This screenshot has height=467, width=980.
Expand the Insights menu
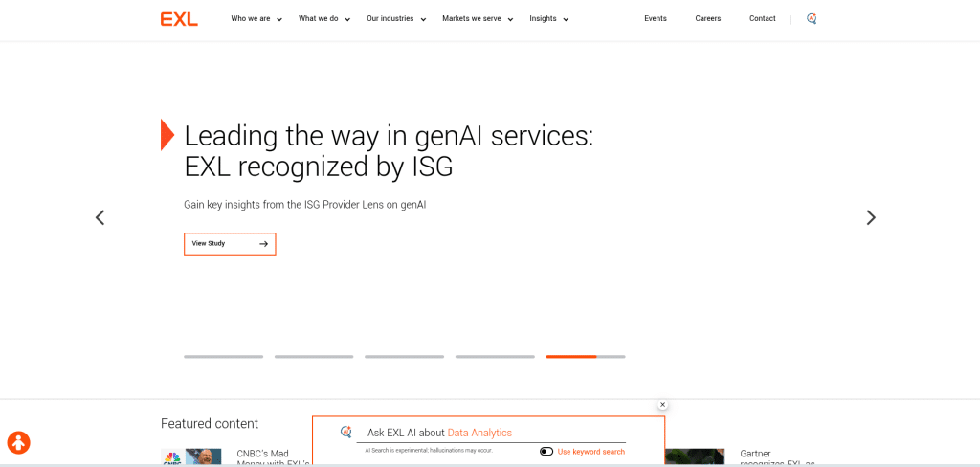point(548,19)
